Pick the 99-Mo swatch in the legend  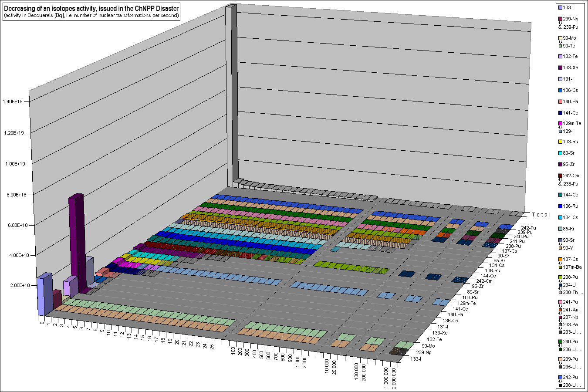click(x=560, y=38)
